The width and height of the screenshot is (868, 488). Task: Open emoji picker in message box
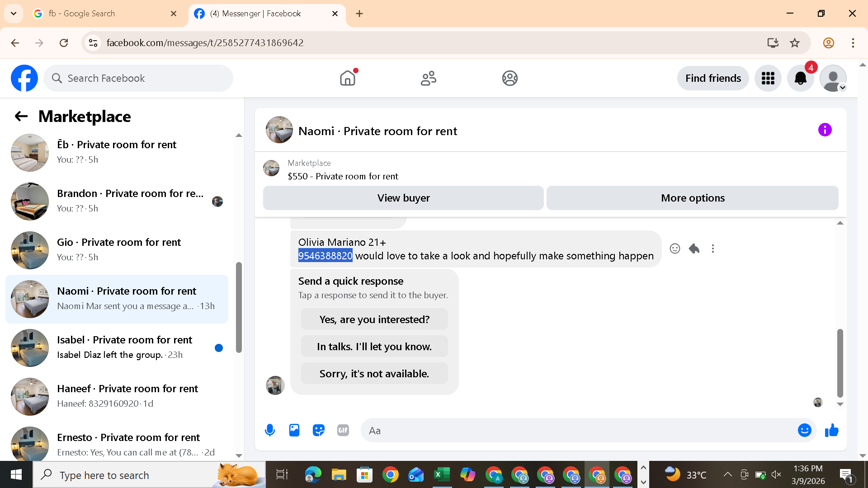pyautogui.click(x=804, y=430)
